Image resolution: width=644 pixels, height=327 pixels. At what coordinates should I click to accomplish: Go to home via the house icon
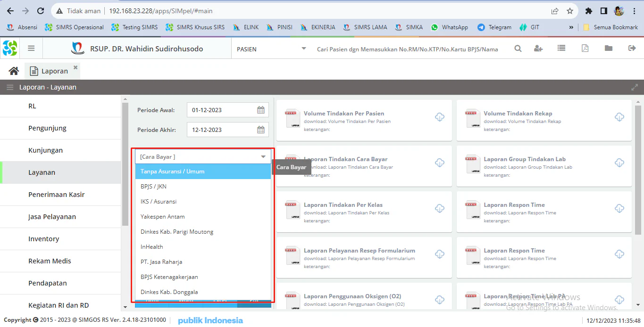tap(14, 71)
